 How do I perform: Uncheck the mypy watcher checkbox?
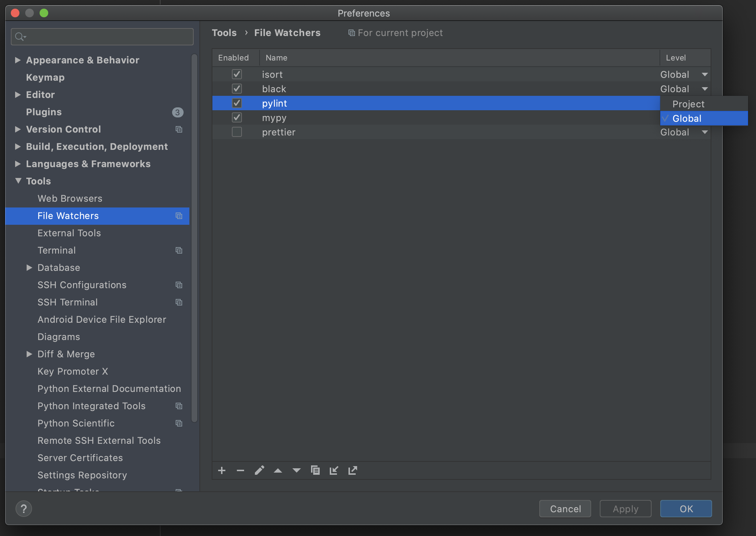tap(237, 118)
